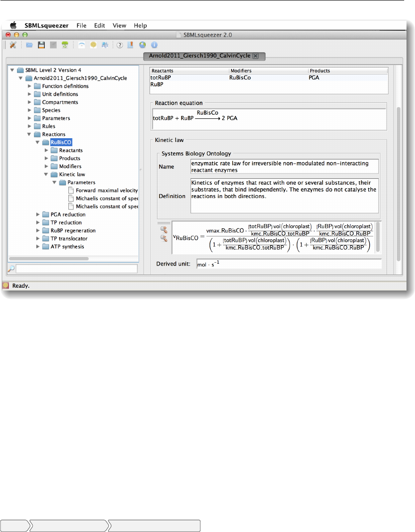The width and height of the screenshot is (415, 532).
Task: Click the license document toolbar icon
Action: point(130,45)
